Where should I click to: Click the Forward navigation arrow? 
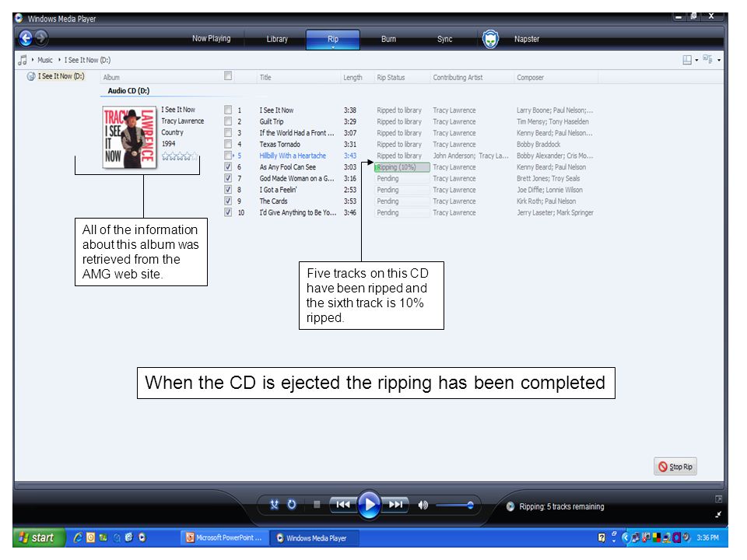pos(41,37)
